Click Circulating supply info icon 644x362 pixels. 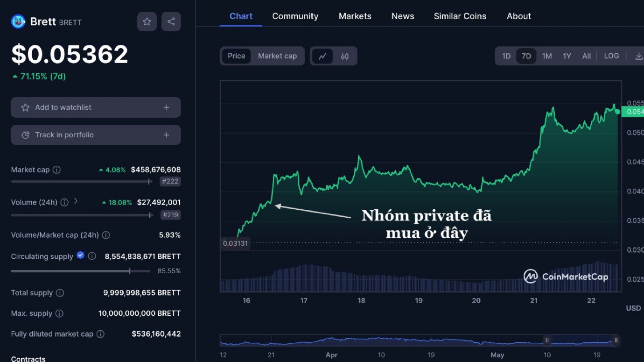point(92,256)
